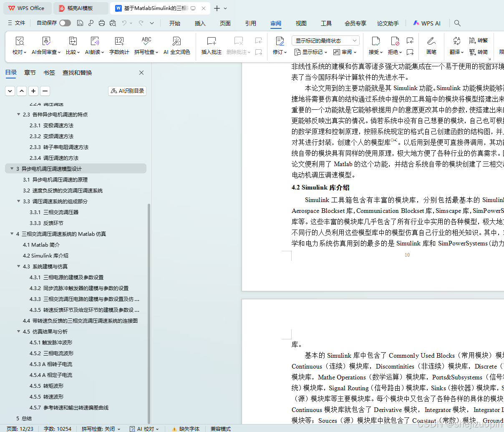Collapse chapter 3 异步电机调压调速模型设计
Screen dimensions: 504x432
pyautogui.click(x=12, y=169)
